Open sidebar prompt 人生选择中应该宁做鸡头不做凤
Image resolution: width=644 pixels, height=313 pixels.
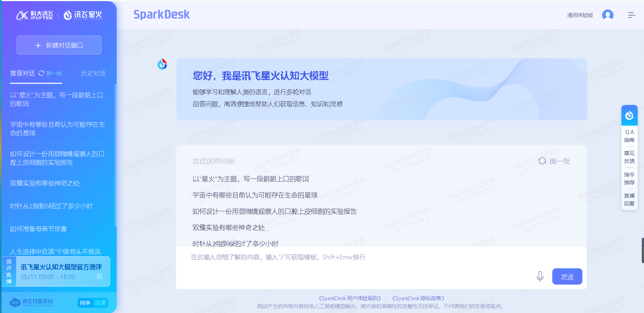point(56,251)
